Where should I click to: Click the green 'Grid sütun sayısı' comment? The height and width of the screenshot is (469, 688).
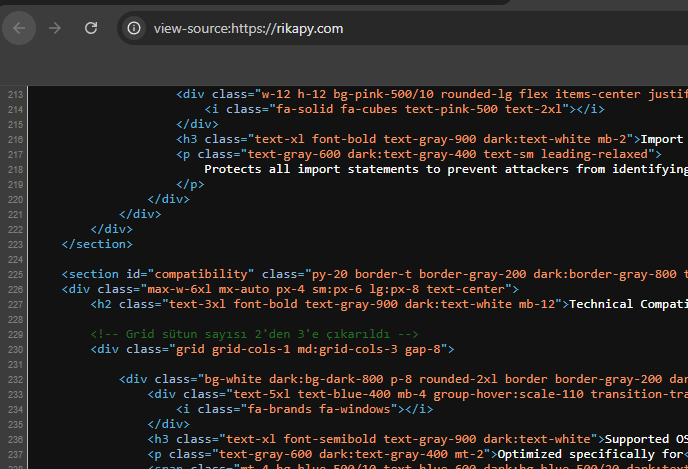254,334
